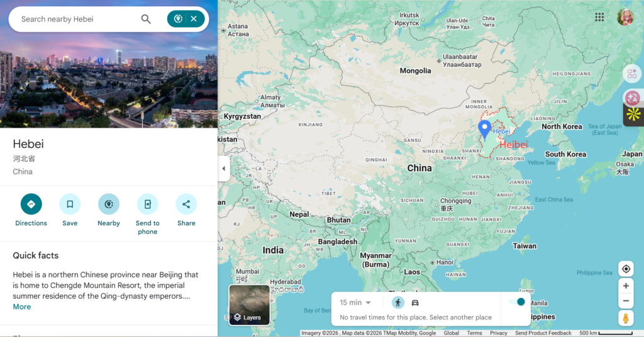This screenshot has width=644, height=337.
Task: Collapse the side panel
Action: 224,168
